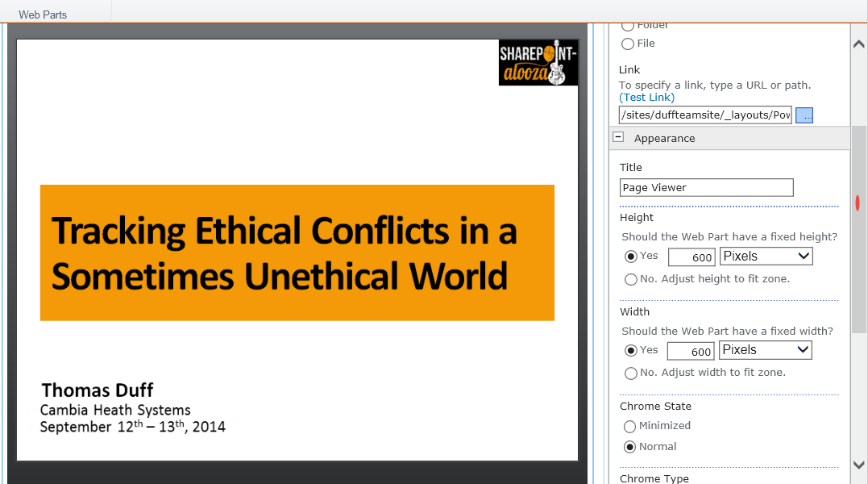The image size is (868, 484).
Task: Click the tool pane vertical scrollbar thumb
Action: 858,230
